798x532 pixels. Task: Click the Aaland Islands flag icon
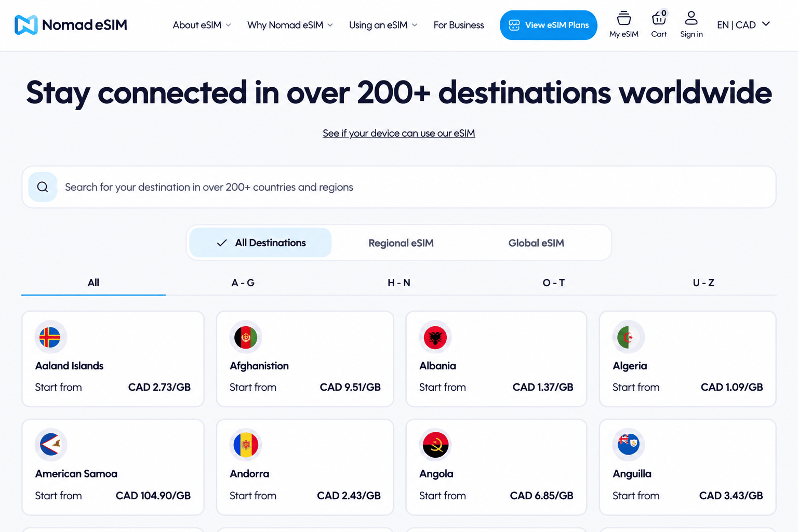pyautogui.click(x=50, y=337)
